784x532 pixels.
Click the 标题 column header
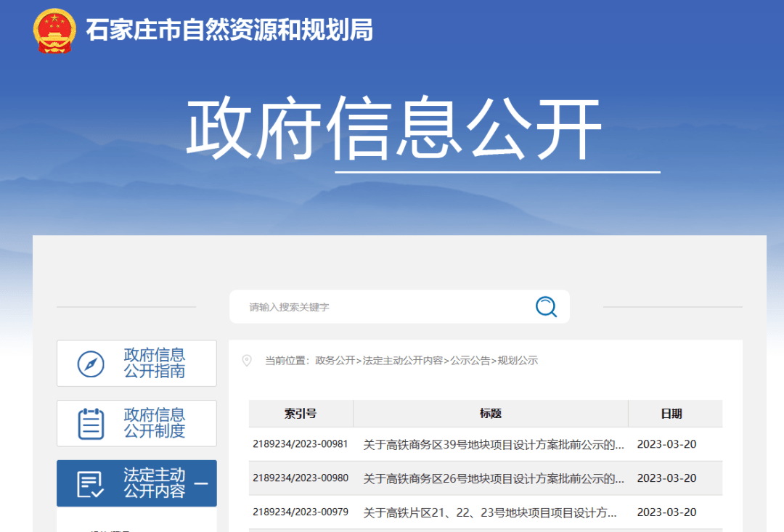491,414
